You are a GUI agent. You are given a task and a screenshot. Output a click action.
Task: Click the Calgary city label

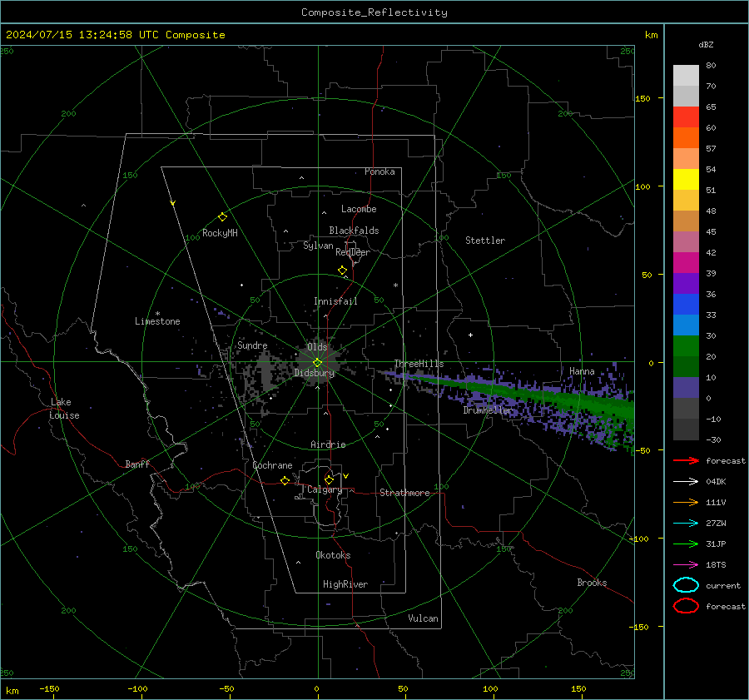(x=325, y=489)
